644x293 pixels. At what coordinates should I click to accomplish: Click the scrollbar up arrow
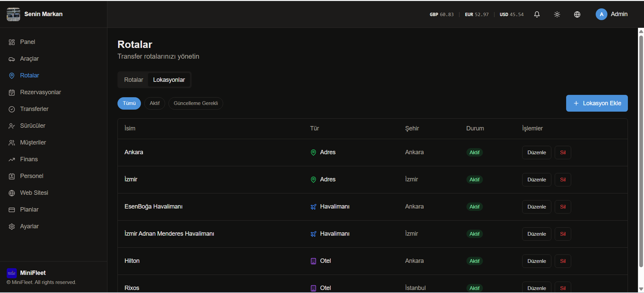pos(641,32)
